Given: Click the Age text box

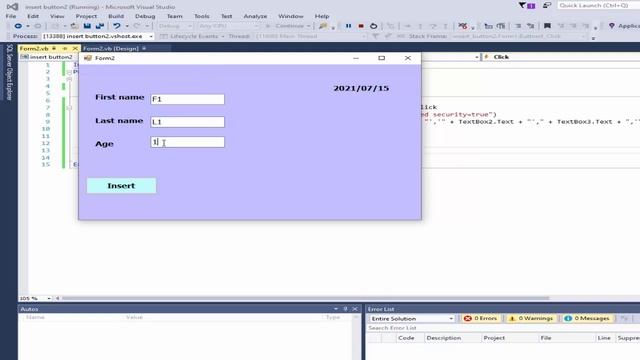Looking at the screenshot, I should click(187, 142).
